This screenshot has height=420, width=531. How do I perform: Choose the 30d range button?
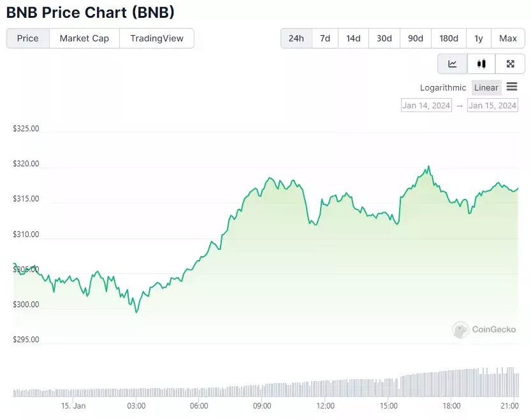[x=384, y=38]
